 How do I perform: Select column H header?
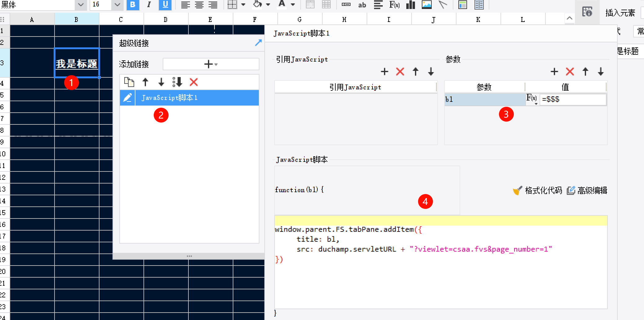tap(344, 19)
